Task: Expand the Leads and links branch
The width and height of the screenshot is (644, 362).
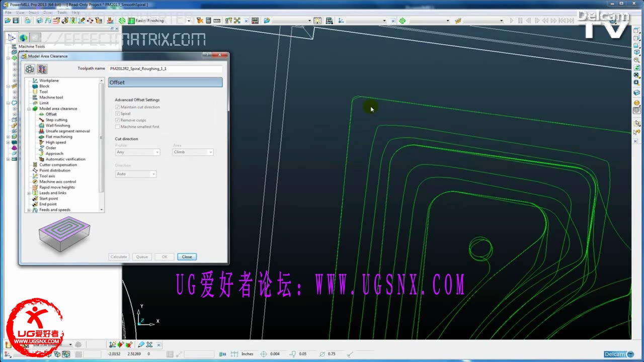Action: click(29, 193)
